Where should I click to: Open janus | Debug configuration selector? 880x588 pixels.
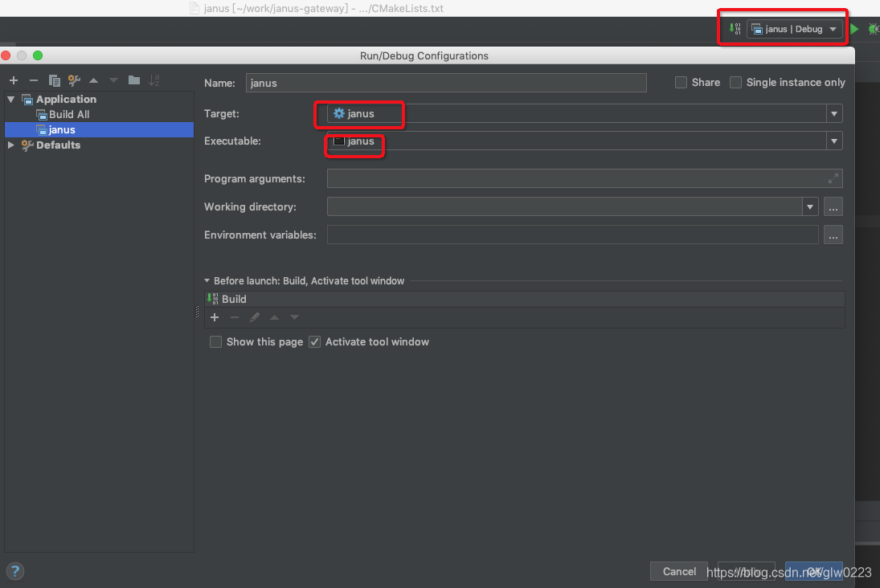pyautogui.click(x=795, y=29)
